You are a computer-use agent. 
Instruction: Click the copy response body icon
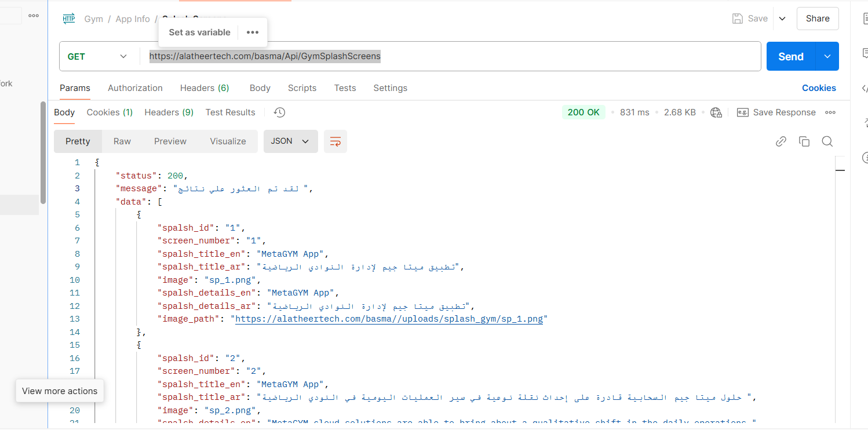804,141
